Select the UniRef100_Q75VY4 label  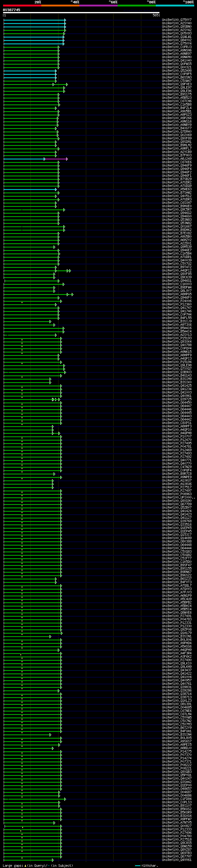177,43
